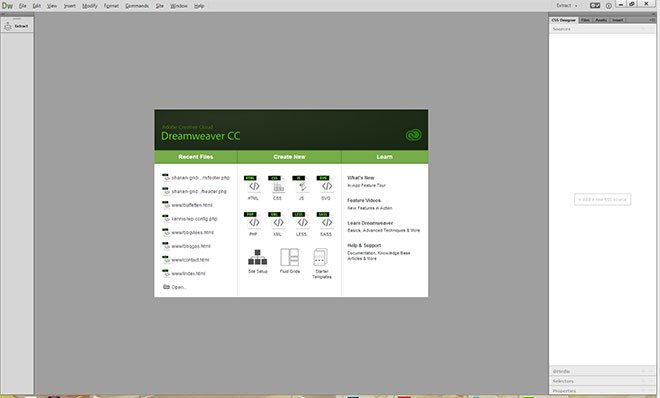Viewport: 660px width, 398px height.
Task: Open the Commands menu
Action: point(137,6)
